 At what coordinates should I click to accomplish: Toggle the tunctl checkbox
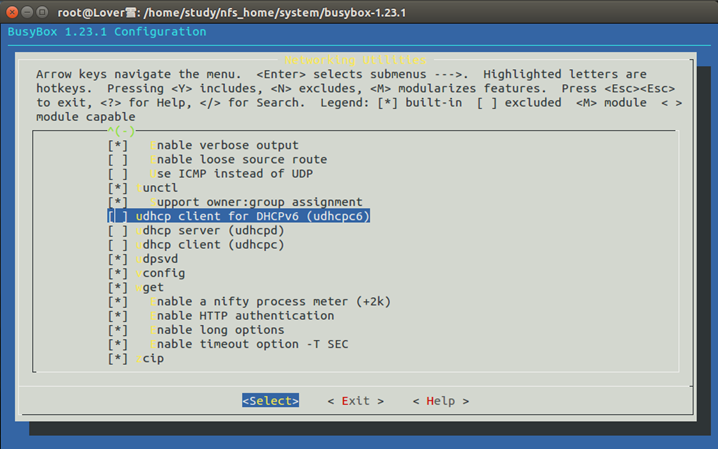coord(118,188)
